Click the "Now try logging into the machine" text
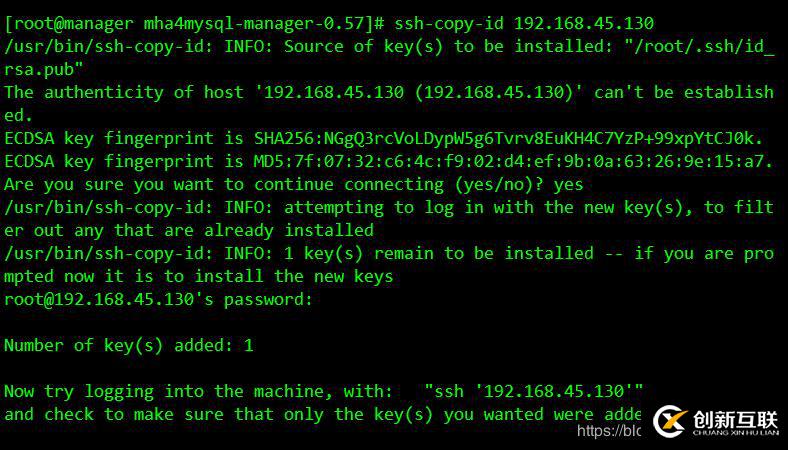 [x=199, y=391]
